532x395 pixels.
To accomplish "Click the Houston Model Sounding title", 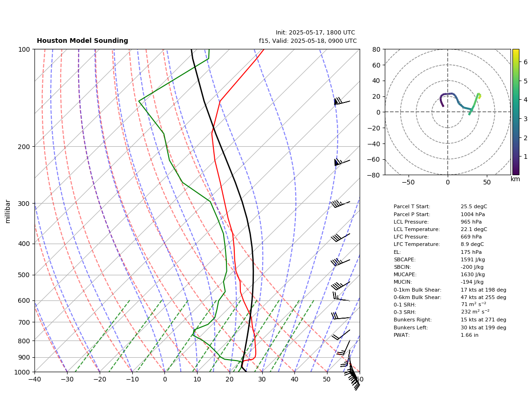I will coord(82,41).
